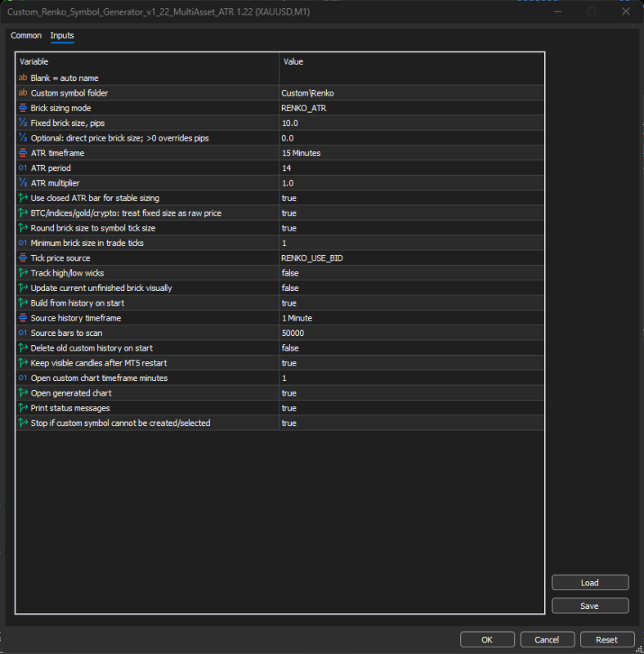The image size is (644, 654).
Task: Edit the Custom\Renko folder value
Action: pyautogui.click(x=412, y=92)
